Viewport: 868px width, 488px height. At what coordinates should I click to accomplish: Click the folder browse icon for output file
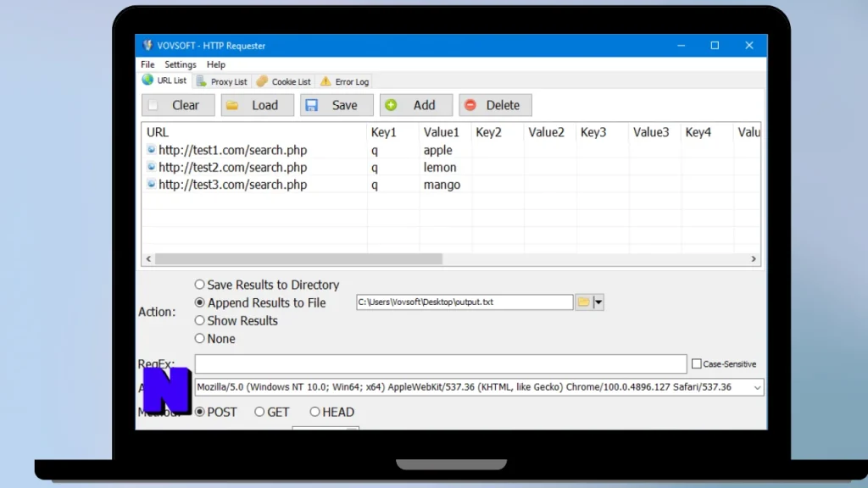(x=583, y=302)
